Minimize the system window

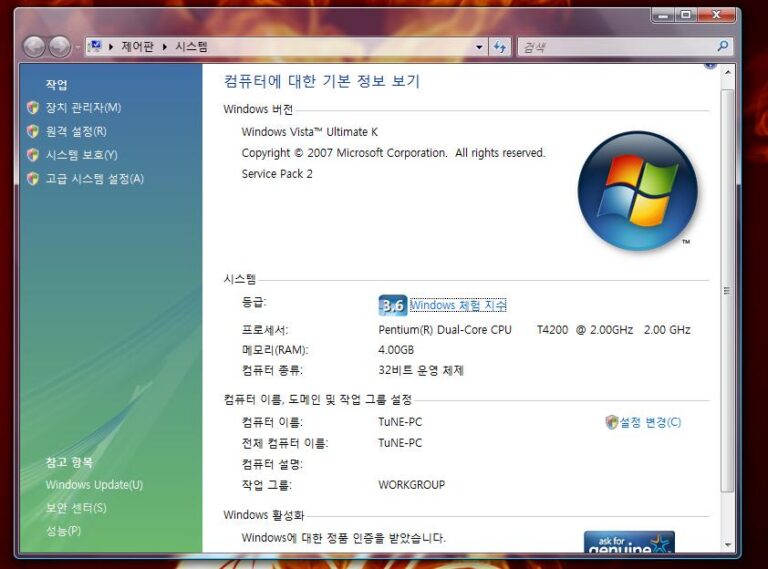(x=663, y=15)
